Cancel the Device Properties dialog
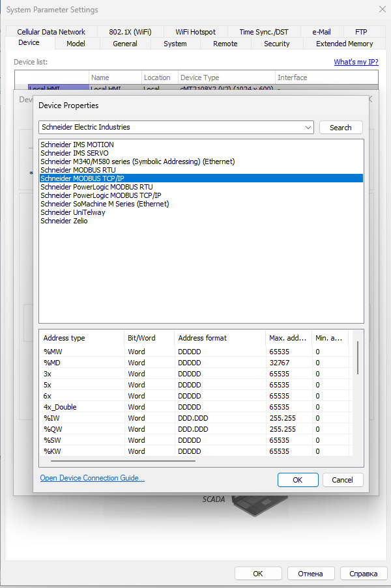 (x=342, y=480)
